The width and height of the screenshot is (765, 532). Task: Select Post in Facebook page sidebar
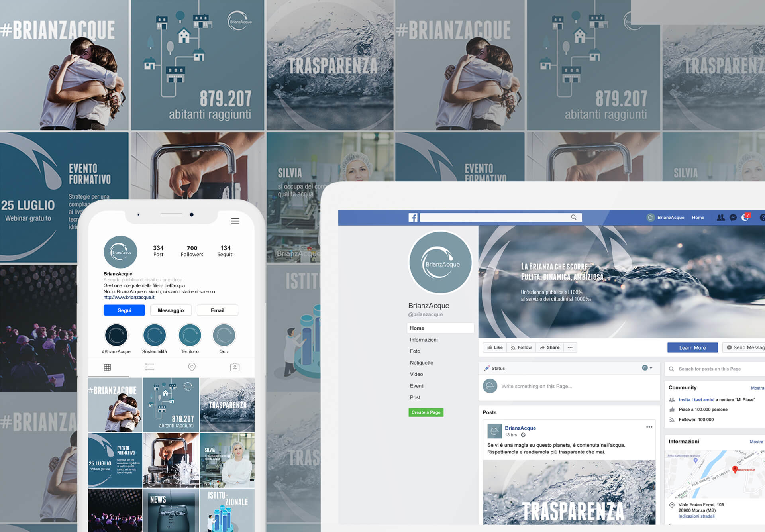tap(415, 397)
